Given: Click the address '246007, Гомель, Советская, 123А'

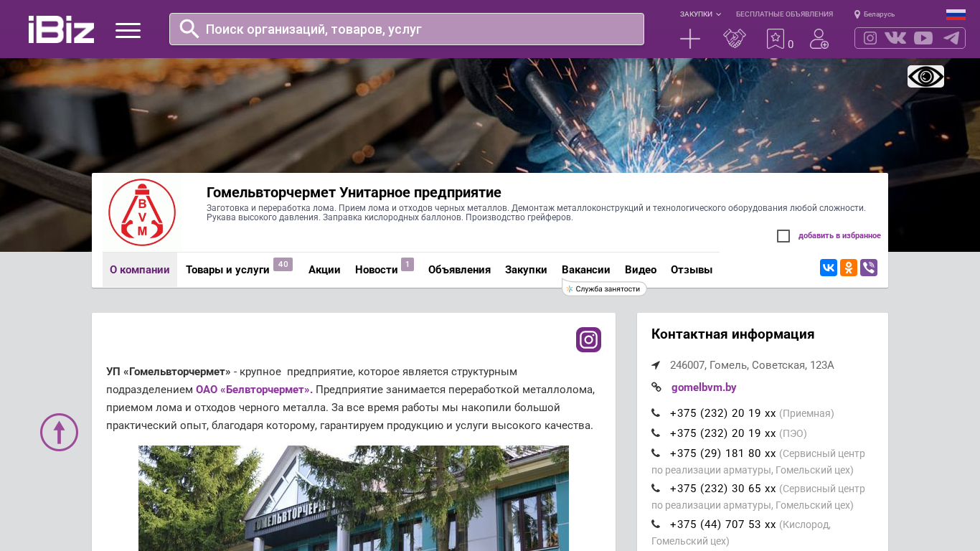Looking at the screenshot, I should coord(752,365).
